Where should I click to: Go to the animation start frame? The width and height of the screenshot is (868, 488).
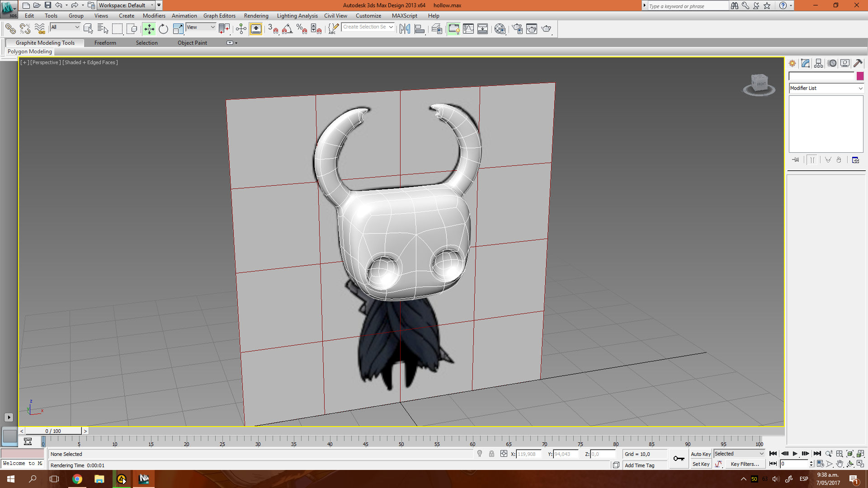773,454
